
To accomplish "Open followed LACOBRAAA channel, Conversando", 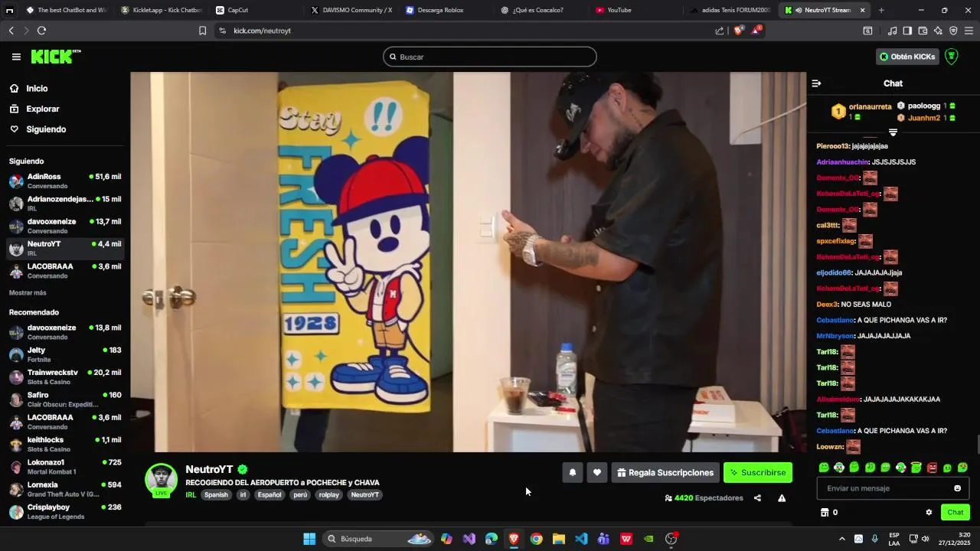I will (65, 271).
